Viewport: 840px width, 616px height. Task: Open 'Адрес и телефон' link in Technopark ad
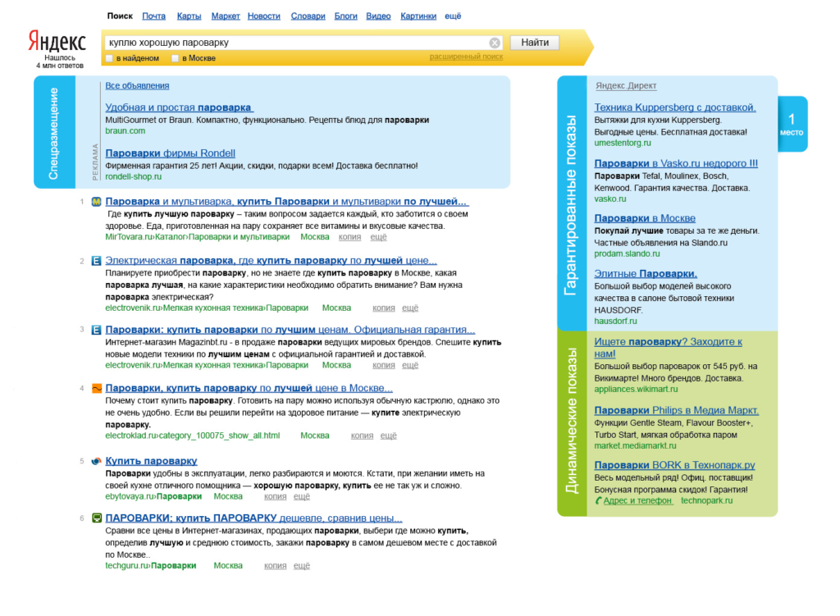click(x=637, y=501)
